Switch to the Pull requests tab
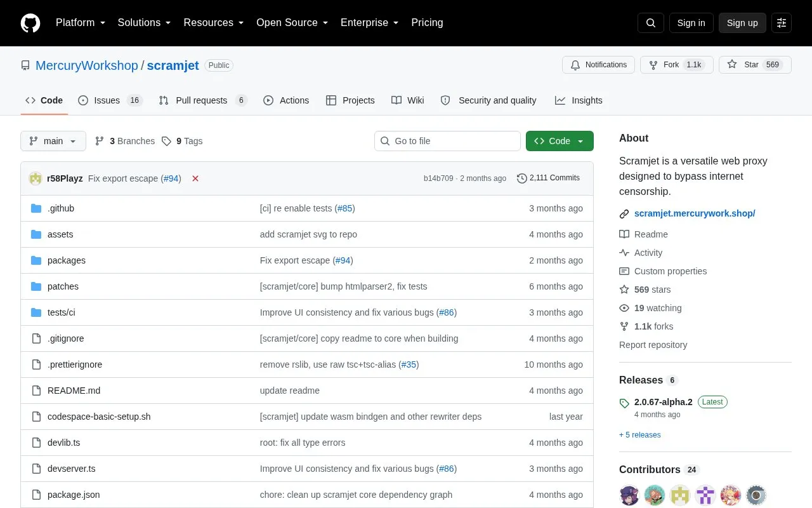This screenshot has width=812, height=508. 202,100
